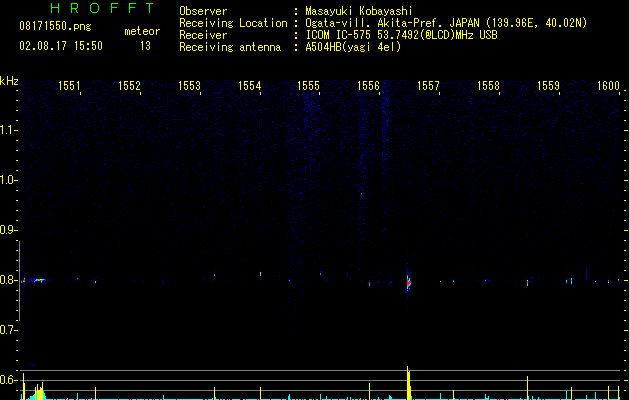Click the 0.6 kHz frequency label
The height and width of the screenshot is (400, 629).
point(7,380)
